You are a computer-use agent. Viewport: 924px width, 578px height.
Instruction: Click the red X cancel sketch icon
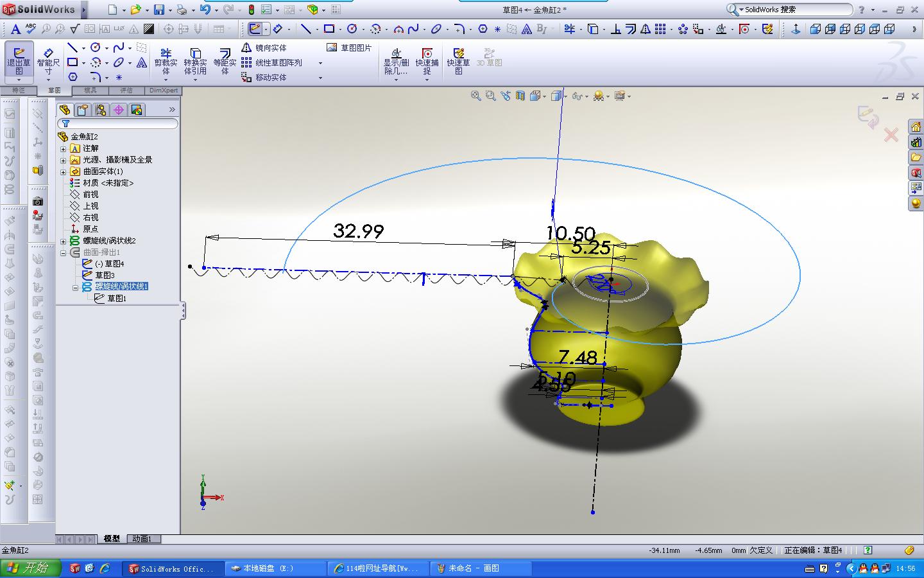click(x=891, y=135)
